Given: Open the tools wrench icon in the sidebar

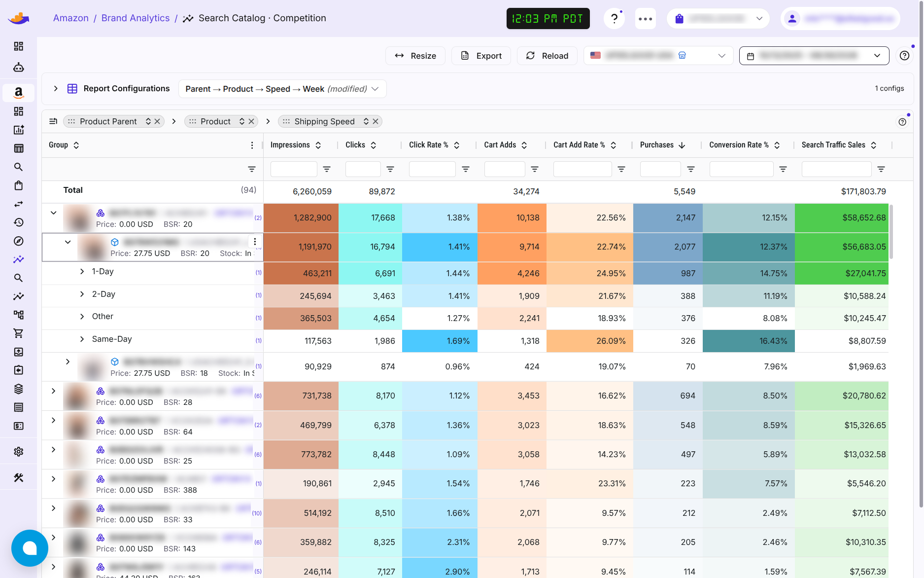Looking at the screenshot, I should point(18,477).
